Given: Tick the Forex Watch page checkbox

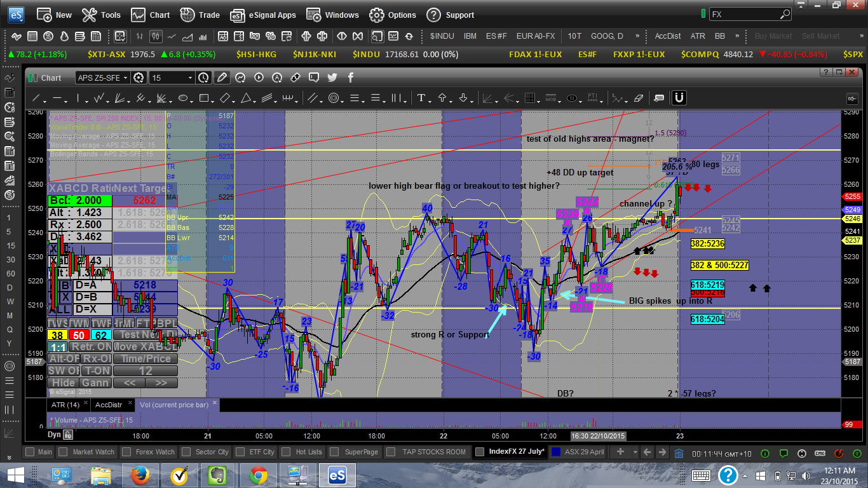Looking at the screenshot, I should pos(126,452).
